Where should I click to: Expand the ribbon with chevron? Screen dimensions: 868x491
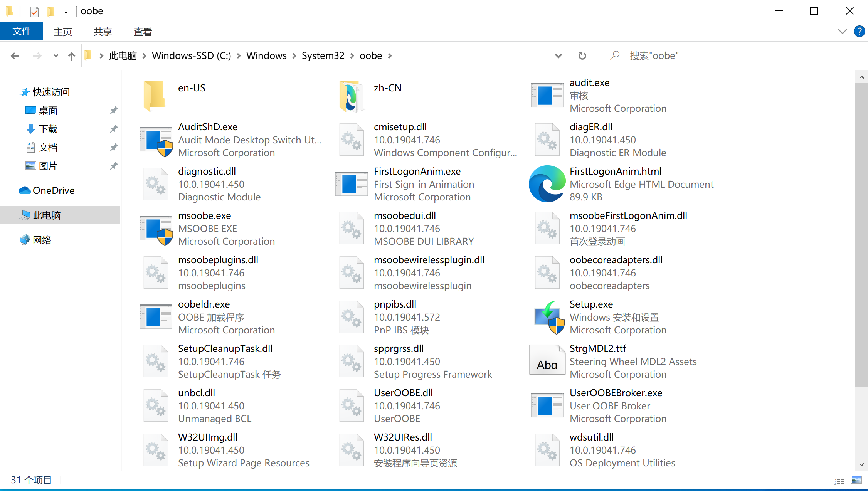(x=843, y=32)
